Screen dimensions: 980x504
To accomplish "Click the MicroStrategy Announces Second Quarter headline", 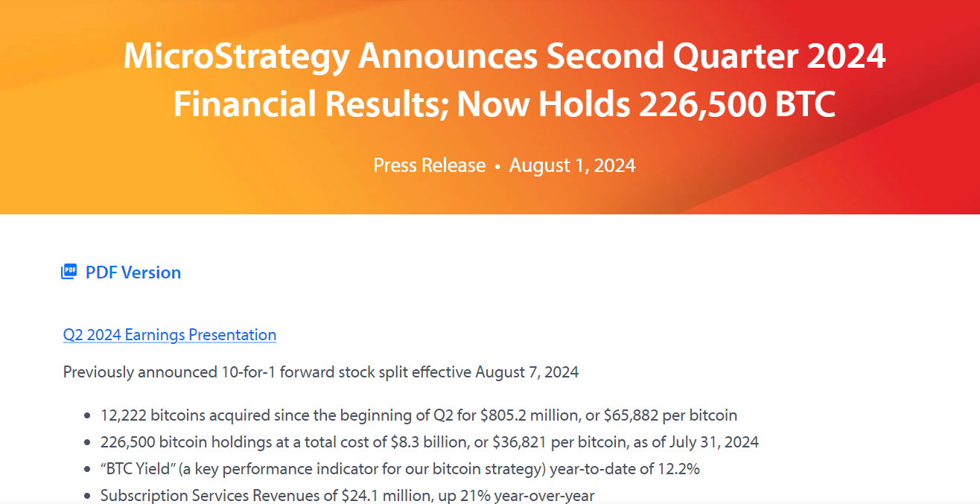I will (504, 80).
